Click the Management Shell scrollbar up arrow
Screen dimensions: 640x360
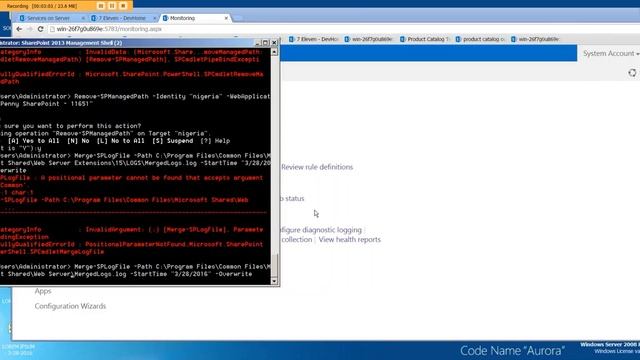[274, 52]
